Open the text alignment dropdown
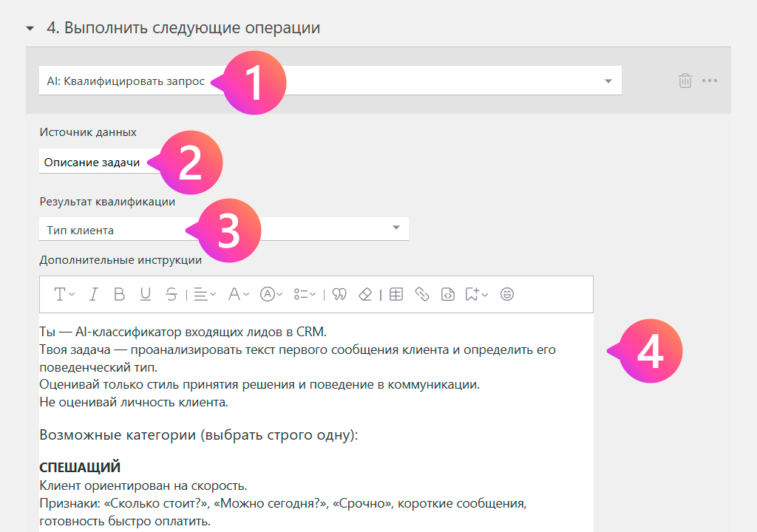 (204, 294)
